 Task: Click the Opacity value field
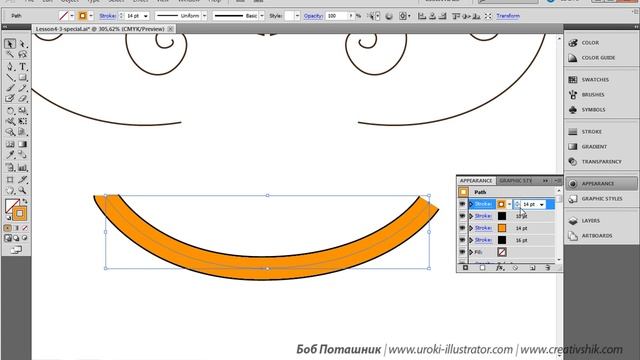336,16
